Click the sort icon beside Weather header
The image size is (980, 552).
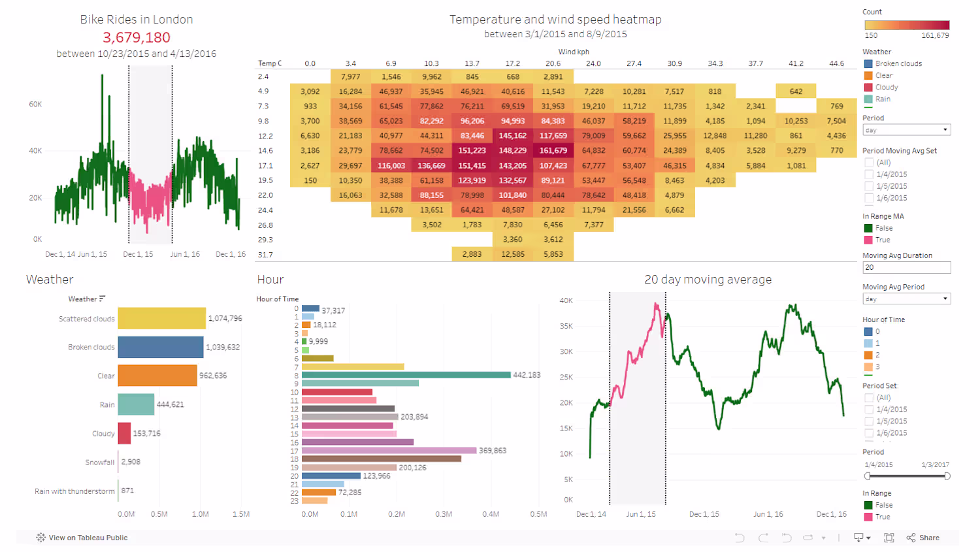(103, 299)
